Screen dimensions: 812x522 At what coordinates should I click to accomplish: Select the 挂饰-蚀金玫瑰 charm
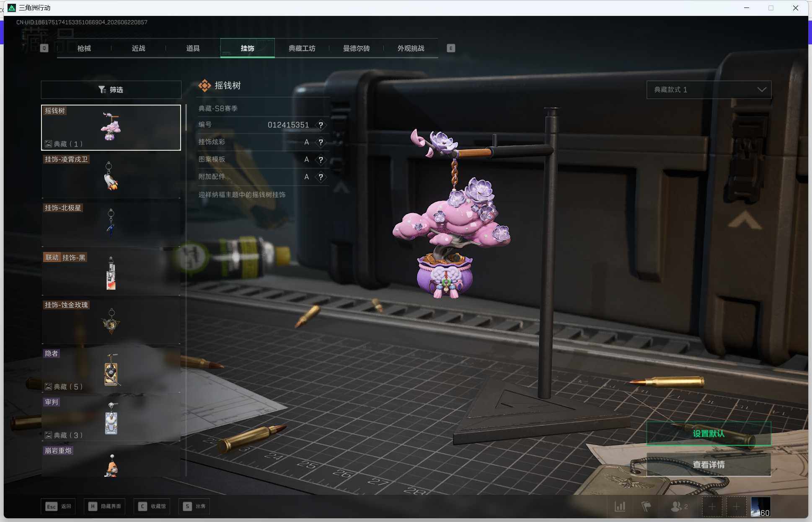point(111,321)
